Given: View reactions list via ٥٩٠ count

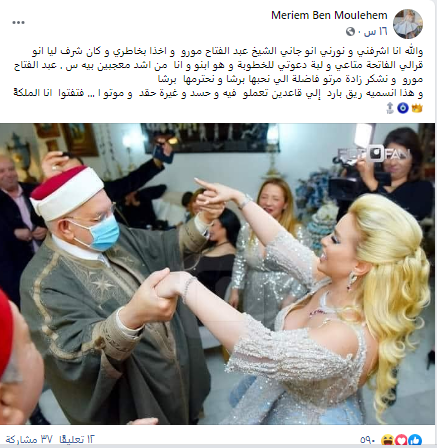Looking at the screenshot, I should coord(367,440).
